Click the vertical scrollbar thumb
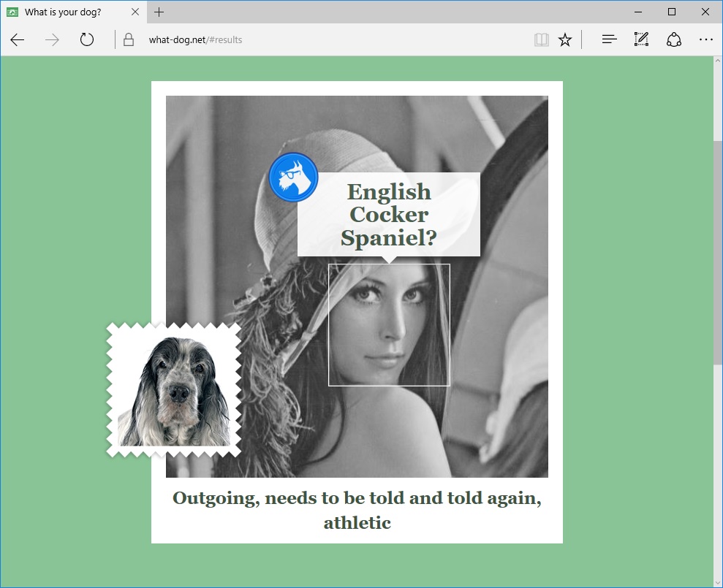Image resolution: width=723 pixels, height=588 pixels. [718, 253]
